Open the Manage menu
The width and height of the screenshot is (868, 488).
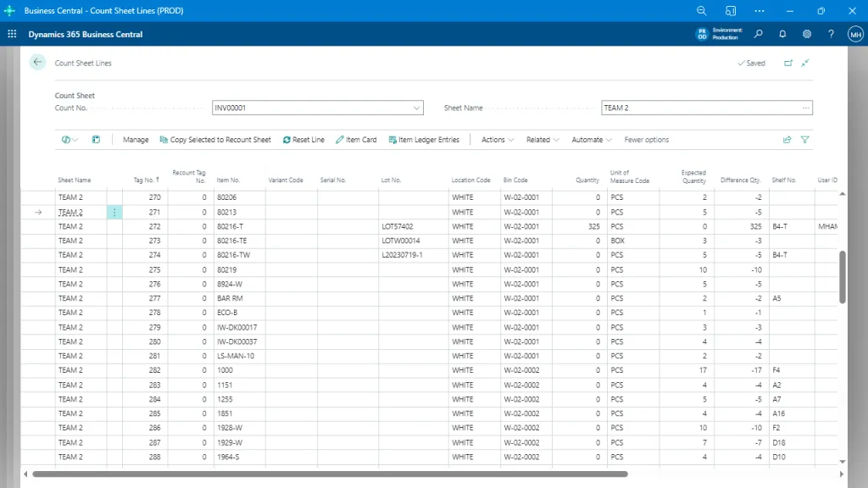(136, 139)
